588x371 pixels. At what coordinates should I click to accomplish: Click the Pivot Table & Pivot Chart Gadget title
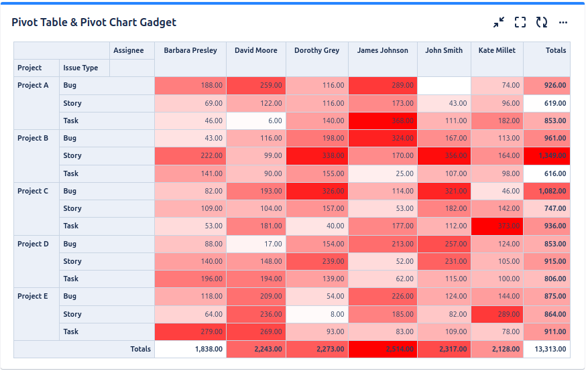[94, 22]
